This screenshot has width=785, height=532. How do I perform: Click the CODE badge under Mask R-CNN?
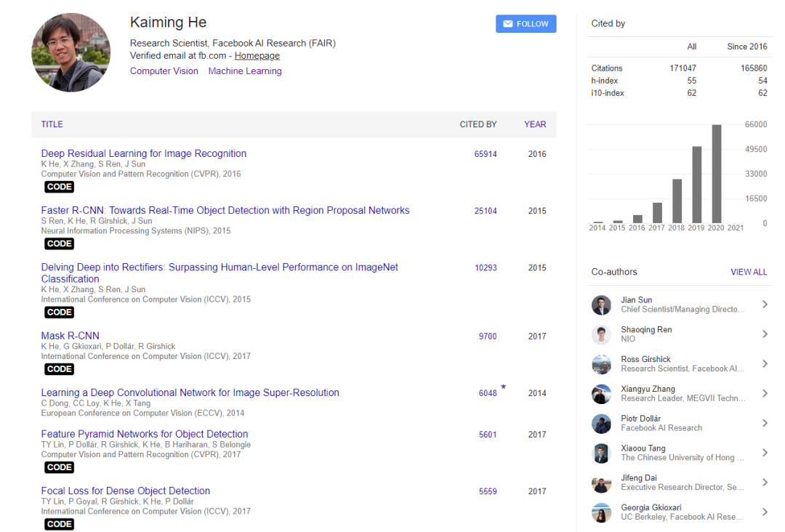point(59,369)
